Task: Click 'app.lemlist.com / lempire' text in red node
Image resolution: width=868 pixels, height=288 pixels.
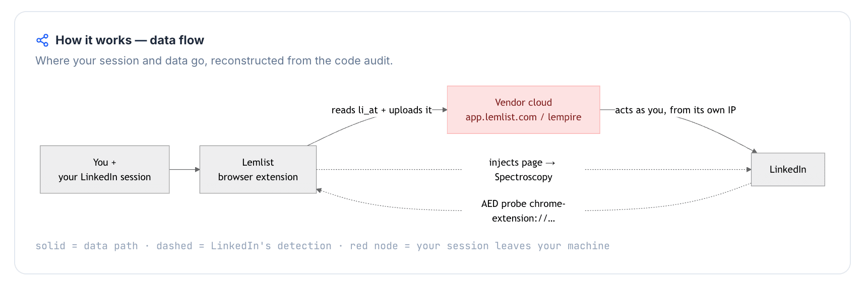Action: click(523, 117)
